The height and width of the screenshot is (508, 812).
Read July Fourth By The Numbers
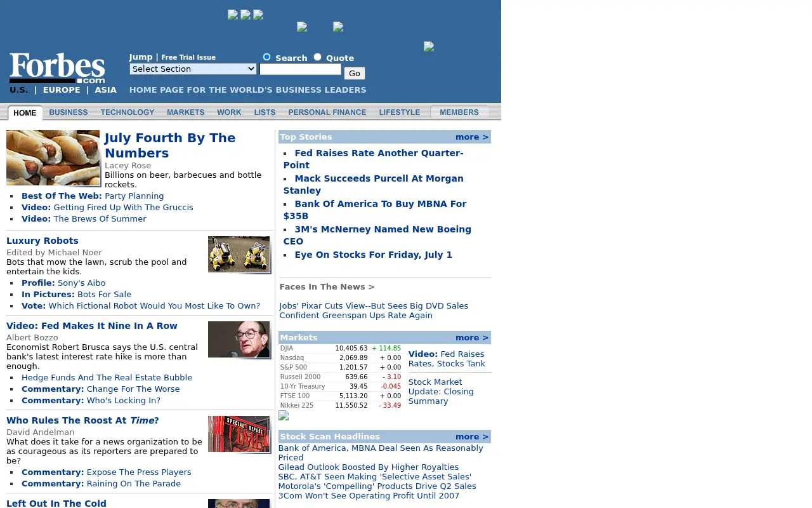point(170,145)
